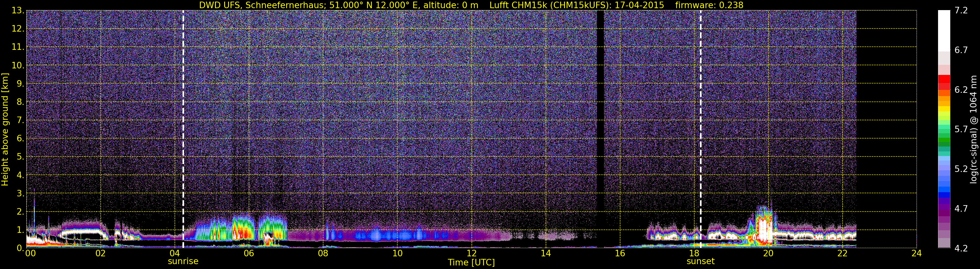Click the time axis tick '08'
980x269 pixels.
(323, 254)
